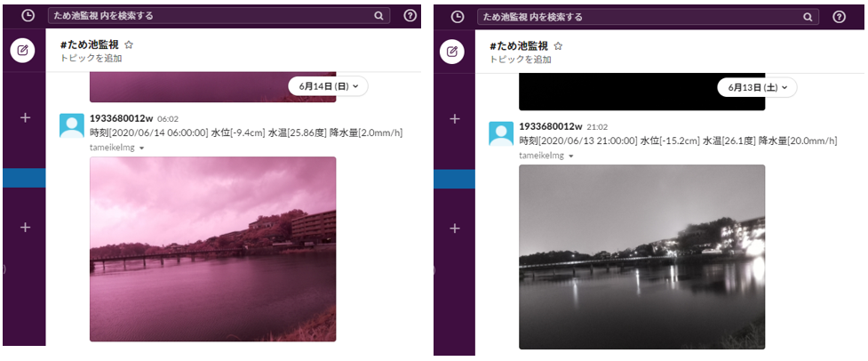Collapse the tameikeImg attachment on the 06:02 message

(x=141, y=148)
